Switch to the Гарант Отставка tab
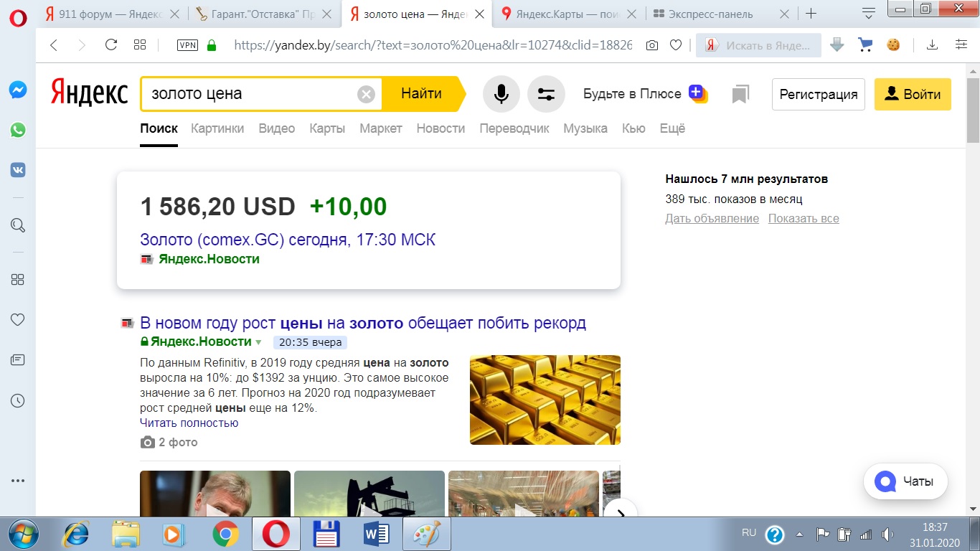 265,14
